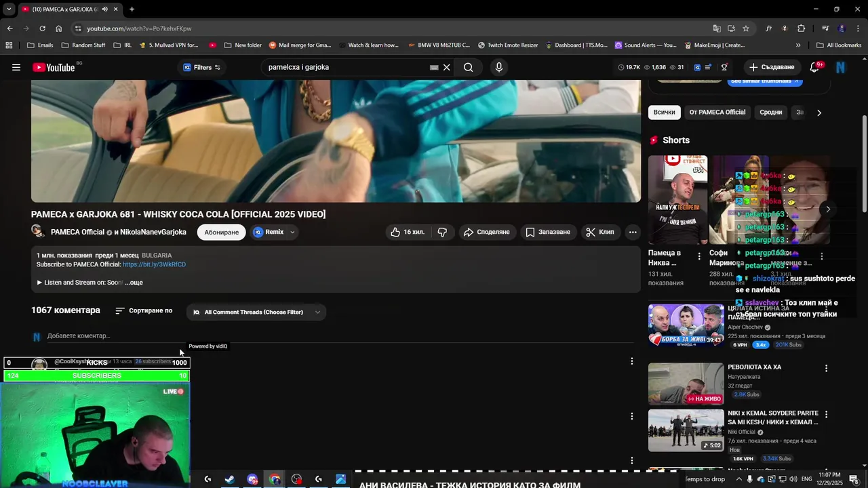Open notifications bell with 9+ badge
The image size is (868, 488).
(815, 67)
